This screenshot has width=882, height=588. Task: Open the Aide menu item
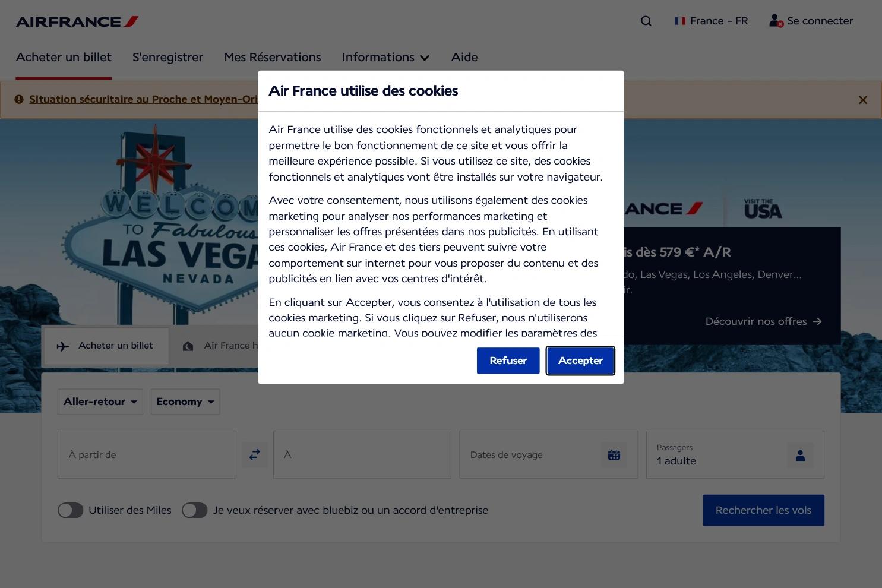pos(464,58)
